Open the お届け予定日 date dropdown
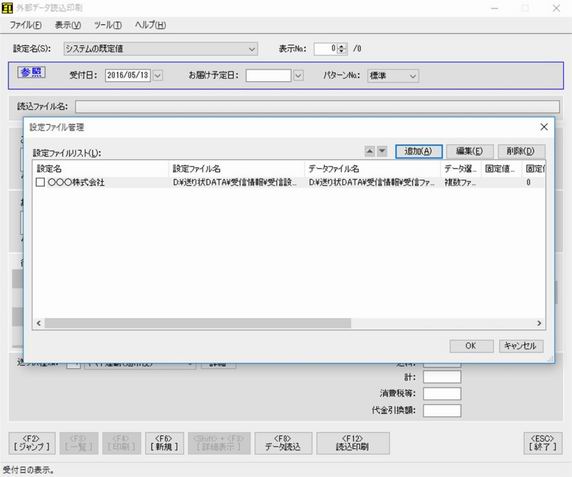The width and height of the screenshot is (572, 477). [x=298, y=75]
